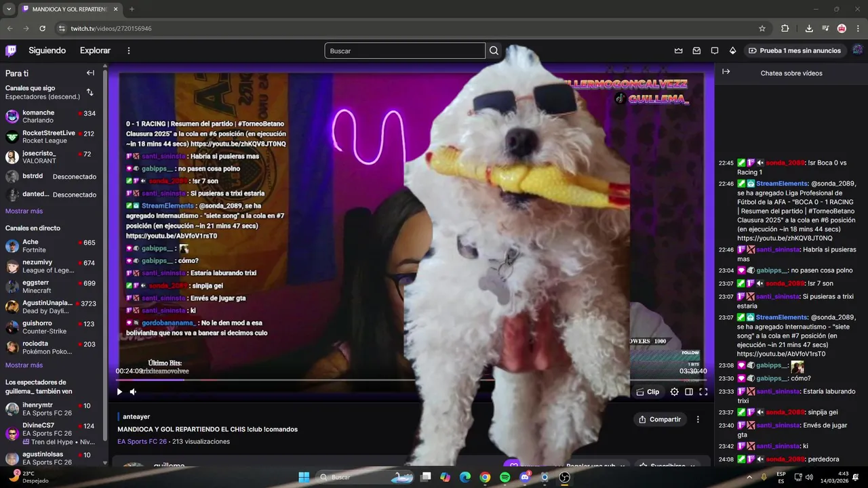This screenshot has width=868, height=488.
Task: Open browser tab search dropdown
Action: pos(9,9)
